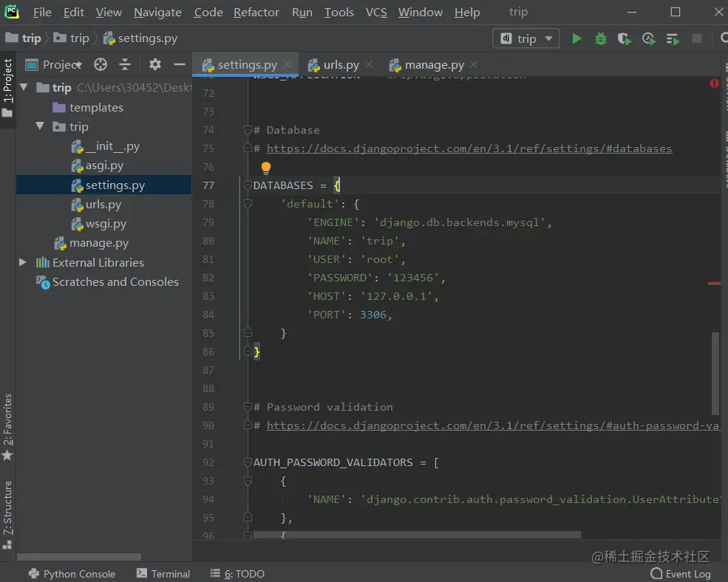Viewport: 728px width, 582px height.
Task: Close the urls.py editor tab
Action: (x=369, y=64)
